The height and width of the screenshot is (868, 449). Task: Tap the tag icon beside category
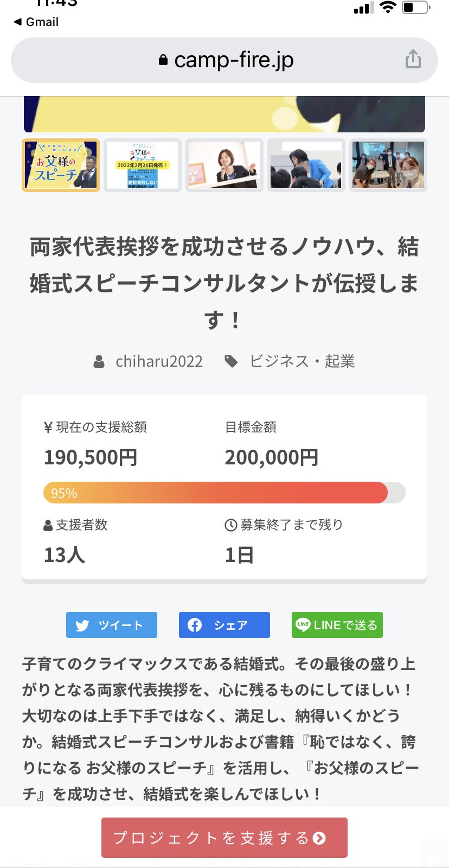[x=232, y=361]
